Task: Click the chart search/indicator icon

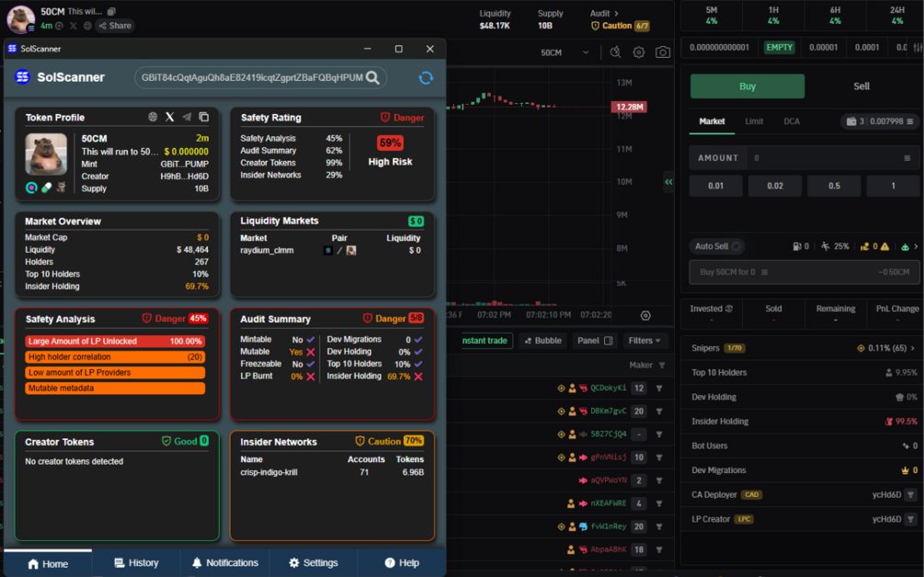Action: coord(615,52)
